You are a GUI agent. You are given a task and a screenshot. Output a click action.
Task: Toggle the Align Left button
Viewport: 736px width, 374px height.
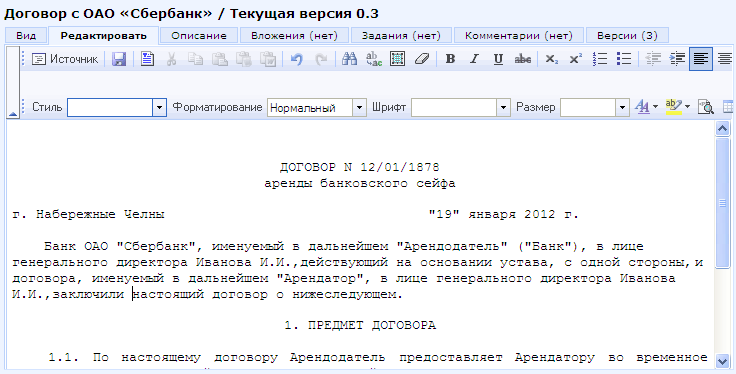coord(701,59)
